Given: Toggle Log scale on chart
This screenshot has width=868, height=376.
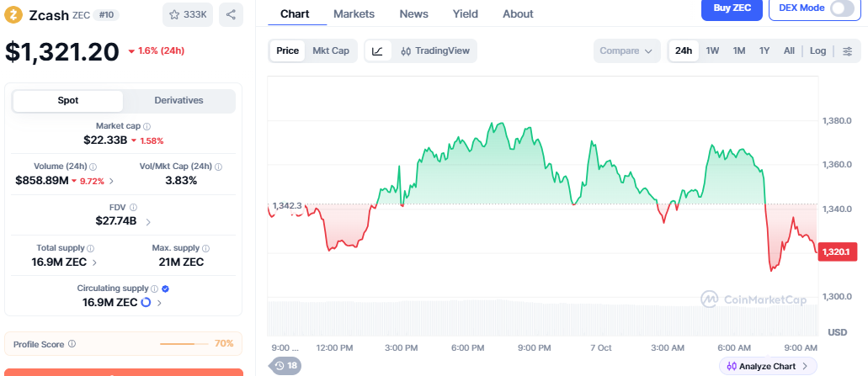Looking at the screenshot, I should click(x=817, y=50).
